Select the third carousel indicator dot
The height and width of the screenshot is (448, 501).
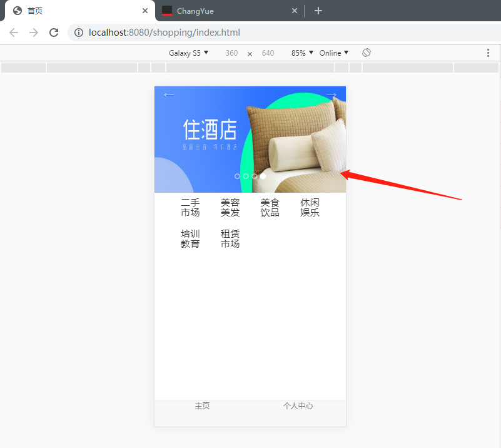[255, 176]
